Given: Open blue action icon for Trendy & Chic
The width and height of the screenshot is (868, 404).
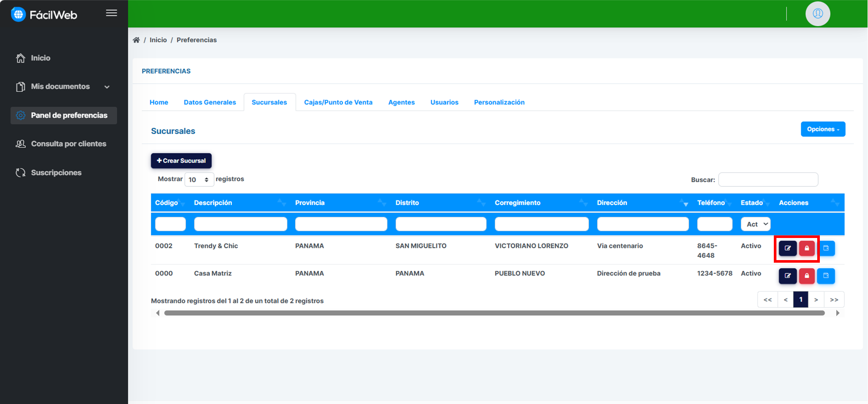Looking at the screenshot, I should tap(826, 248).
